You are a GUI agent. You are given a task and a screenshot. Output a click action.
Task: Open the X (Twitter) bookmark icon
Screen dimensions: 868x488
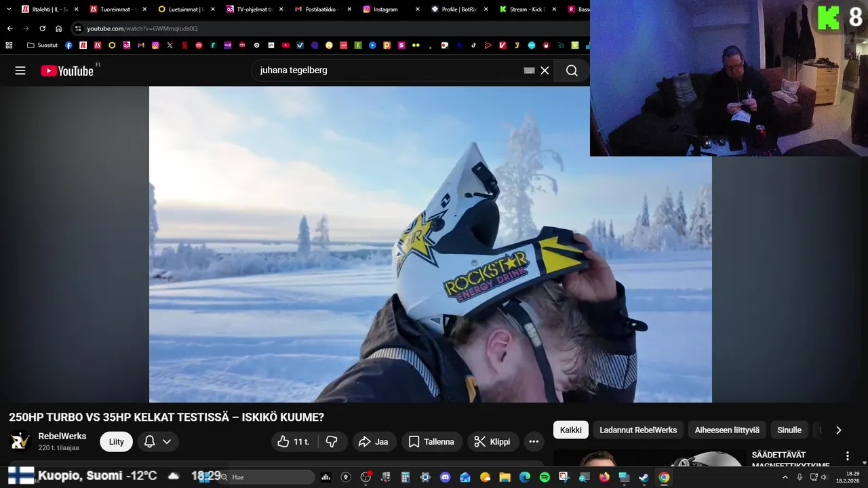pos(170,45)
